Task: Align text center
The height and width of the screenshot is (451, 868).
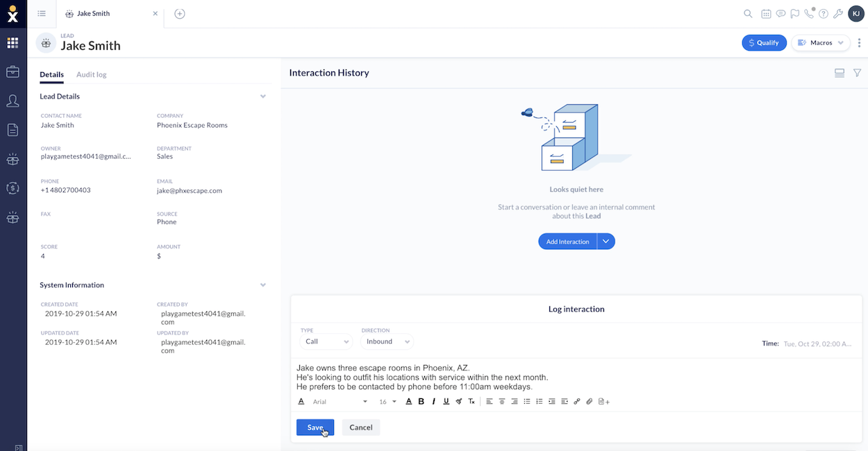Action: (502, 402)
